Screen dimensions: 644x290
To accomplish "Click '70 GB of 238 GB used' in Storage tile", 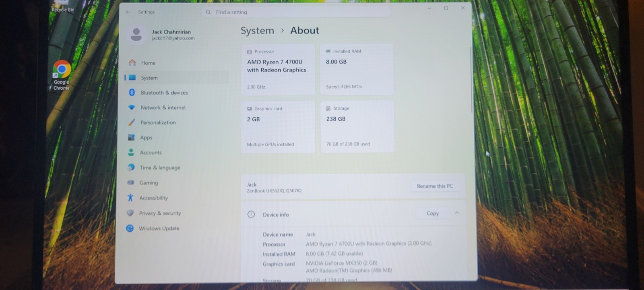I will pos(348,144).
